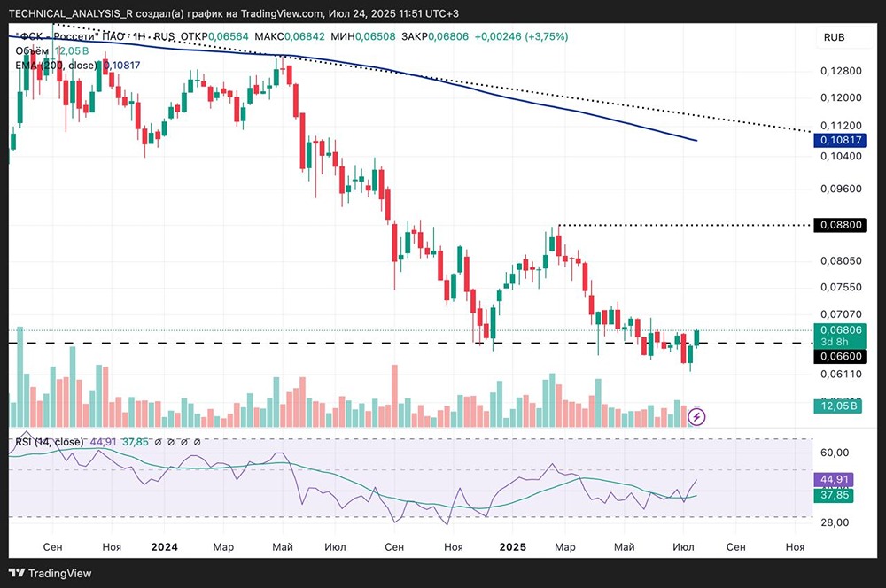Click the TradingView logo at the bottom
The width and height of the screenshot is (886, 588).
coord(51,573)
